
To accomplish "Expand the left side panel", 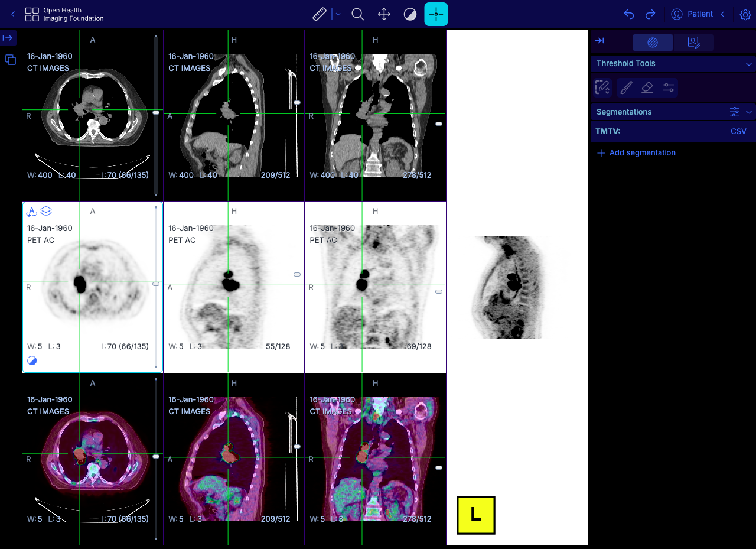I will pos(8,38).
